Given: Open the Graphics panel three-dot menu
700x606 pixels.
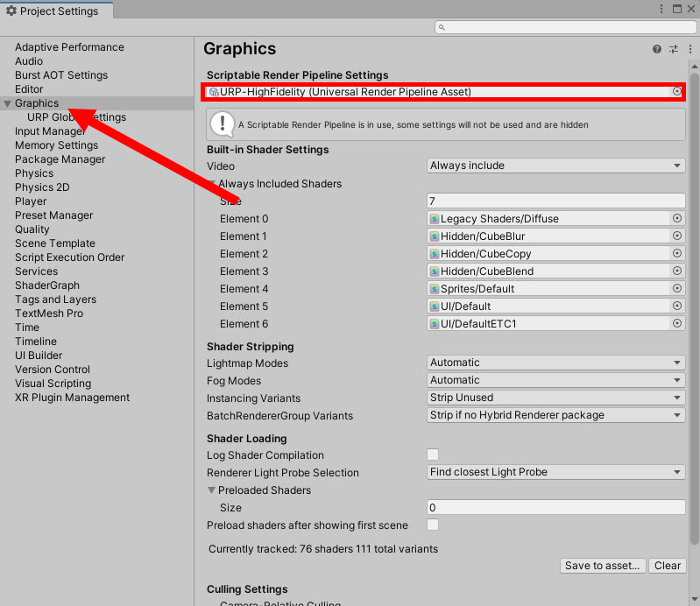Looking at the screenshot, I should click(x=690, y=49).
